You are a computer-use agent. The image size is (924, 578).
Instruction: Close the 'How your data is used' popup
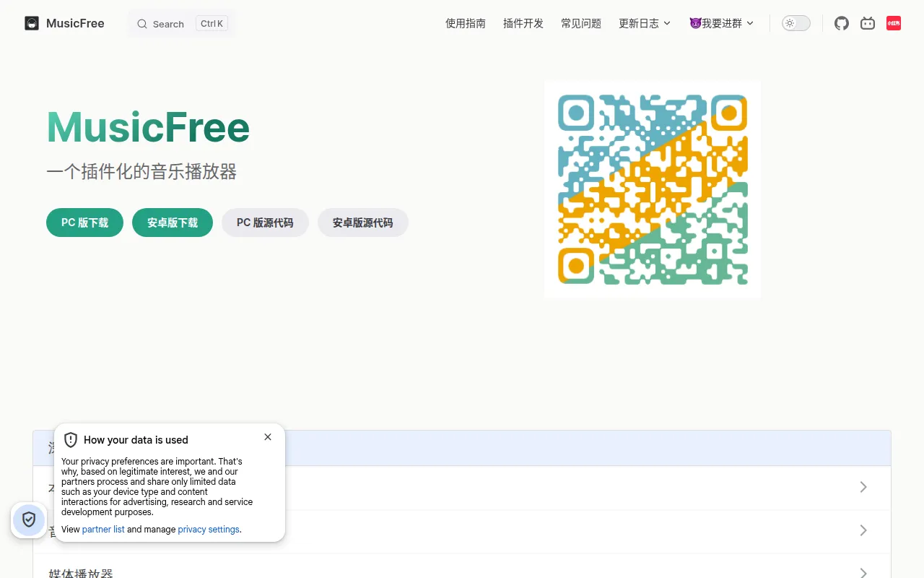coord(268,437)
